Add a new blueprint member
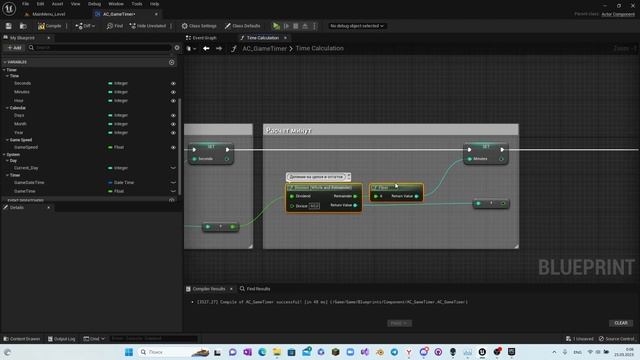 14,48
